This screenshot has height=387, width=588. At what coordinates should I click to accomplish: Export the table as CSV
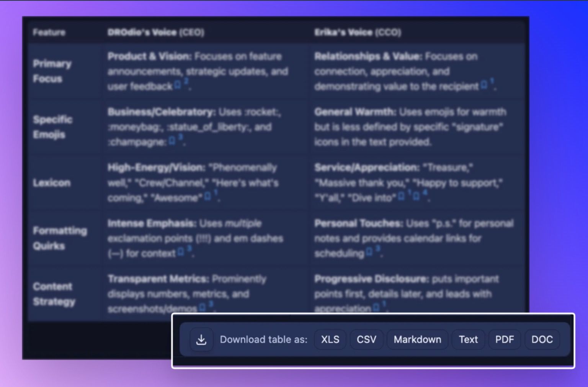366,339
